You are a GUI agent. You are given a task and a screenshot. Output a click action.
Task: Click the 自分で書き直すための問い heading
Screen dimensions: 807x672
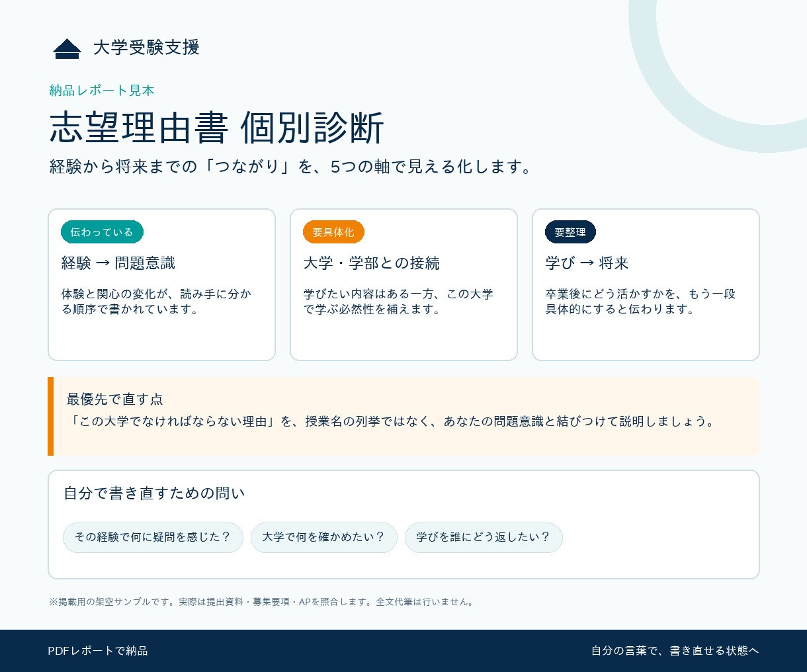154,493
